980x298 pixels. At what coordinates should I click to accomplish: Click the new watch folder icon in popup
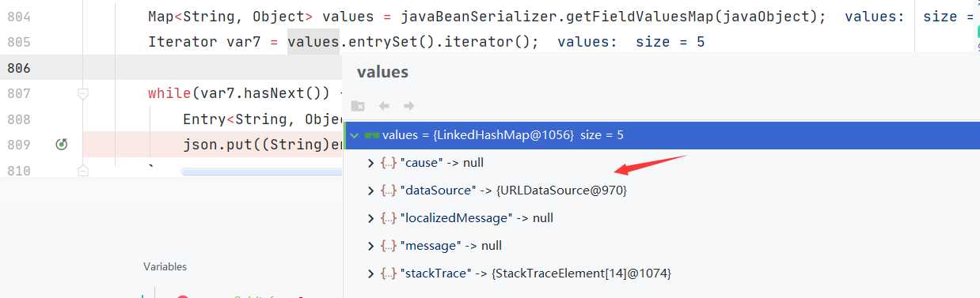coord(358,106)
